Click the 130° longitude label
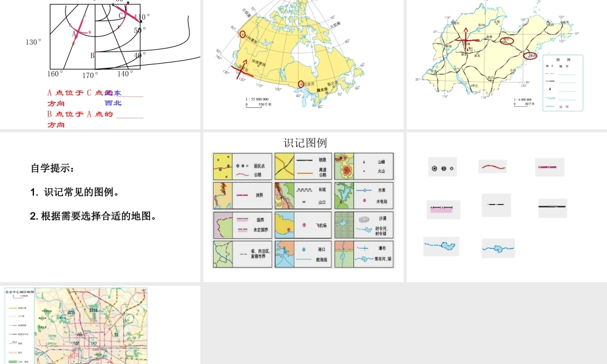Image resolution: width=607 pixels, height=364 pixels. coord(33,42)
